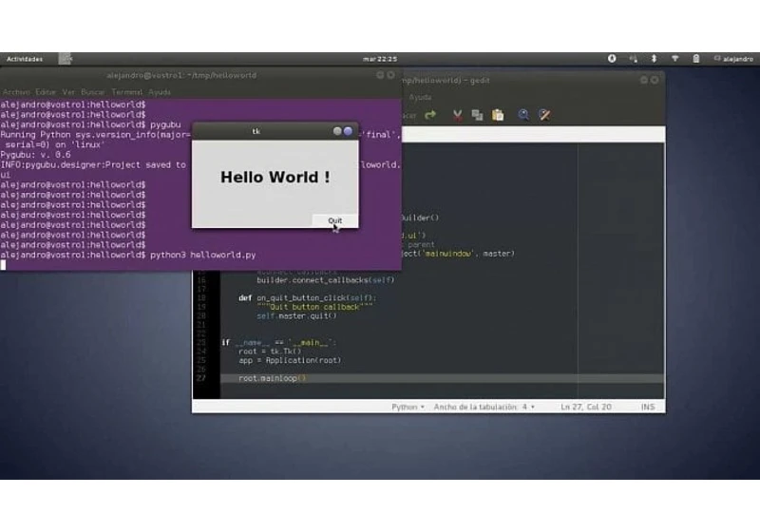Click the Hello World ! label
Screen dimensions: 760x532
(275, 178)
